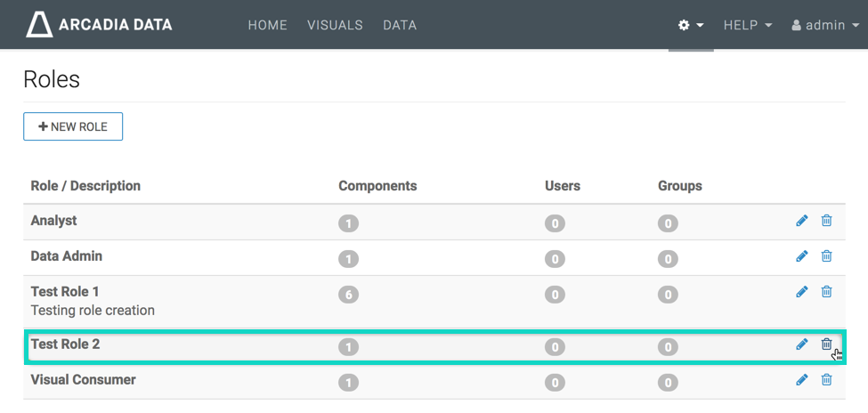Open the settings gear dropdown

[691, 25]
